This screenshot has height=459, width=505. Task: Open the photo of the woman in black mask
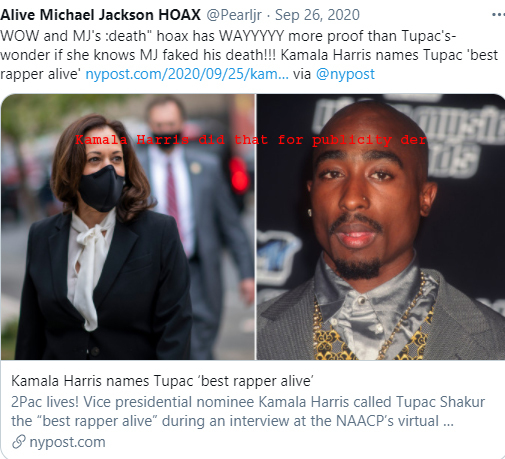128,227
